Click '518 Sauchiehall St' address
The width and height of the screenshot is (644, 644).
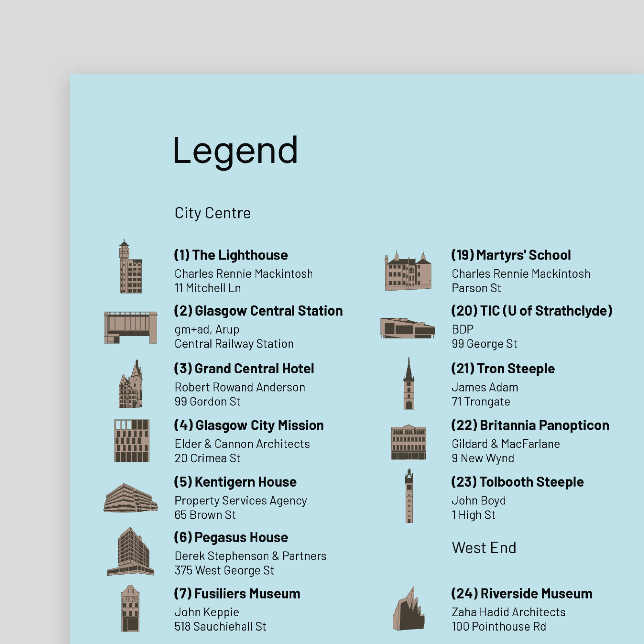[x=220, y=627]
